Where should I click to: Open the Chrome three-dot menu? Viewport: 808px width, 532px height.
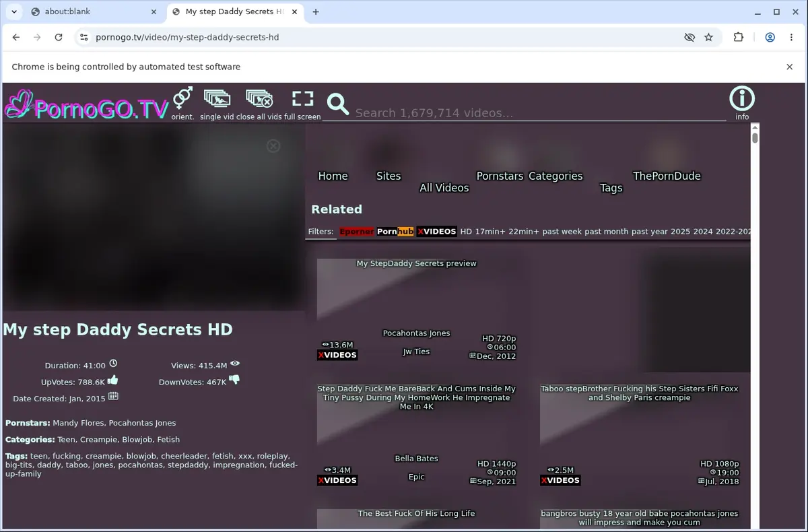pos(791,38)
